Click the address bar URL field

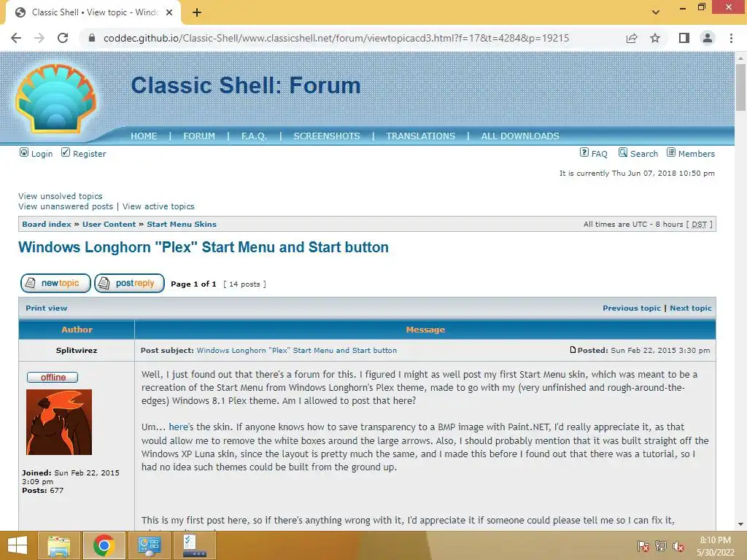pyautogui.click(x=336, y=38)
